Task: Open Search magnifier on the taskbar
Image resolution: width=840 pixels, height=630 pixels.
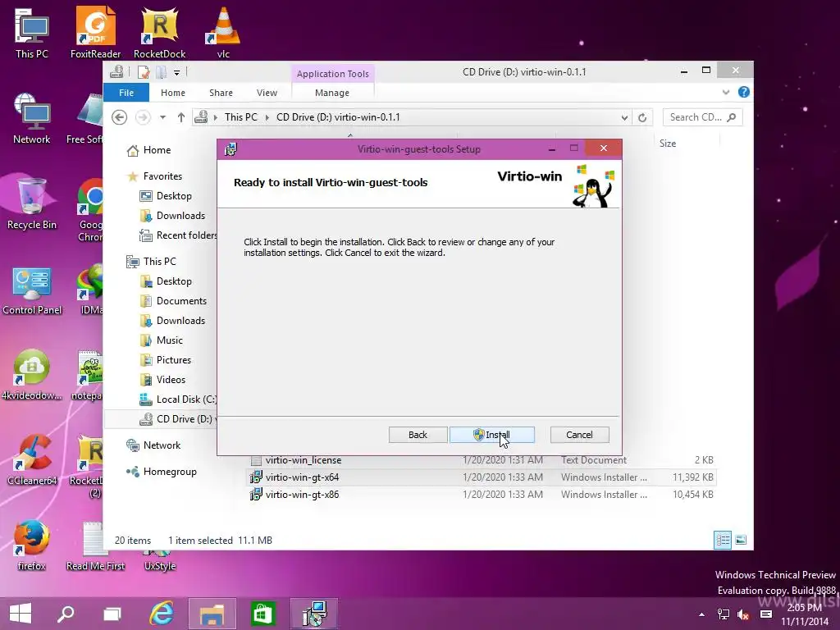Action: point(66,614)
